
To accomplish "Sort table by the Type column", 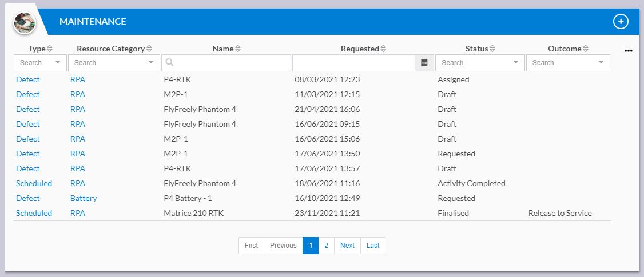I will (x=50, y=49).
